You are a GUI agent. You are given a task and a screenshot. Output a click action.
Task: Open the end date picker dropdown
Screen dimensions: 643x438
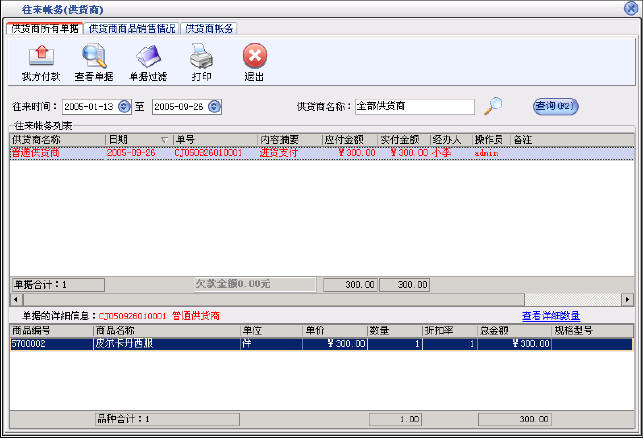214,107
